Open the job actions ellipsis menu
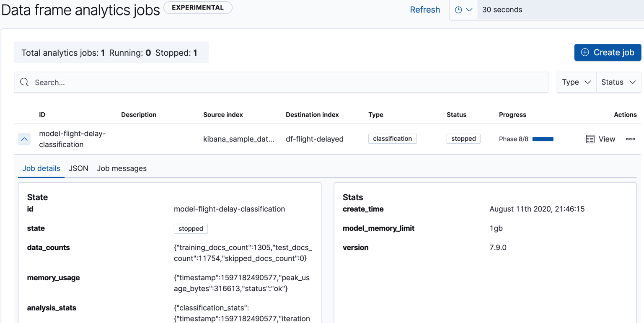Viewport: 644px width, 323px height. click(630, 139)
